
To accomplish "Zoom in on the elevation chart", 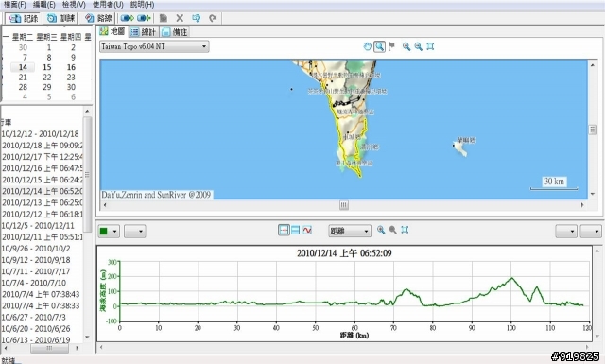I will [381, 230].
